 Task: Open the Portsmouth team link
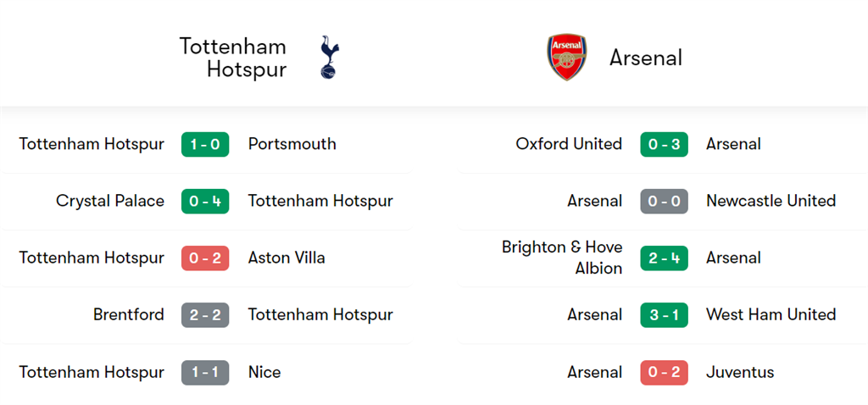point(292,144)
